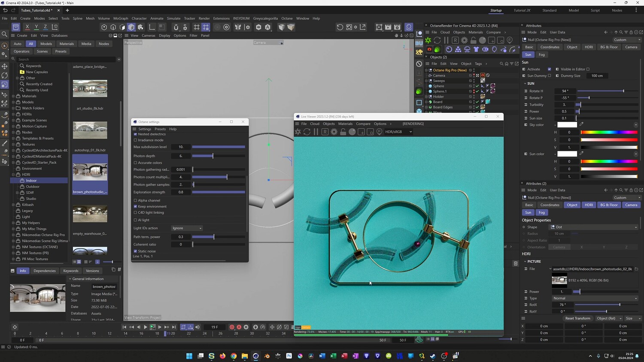Open BG & Floor tab in lower Attributes
The image size is (644, 362).
click(609, 205)
